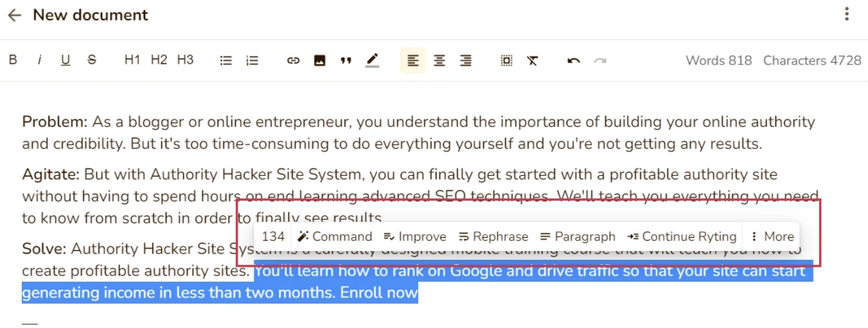Expand the More options in popup toolbar
This screenshot has height=328, width=868.
(x=773, y=237)
